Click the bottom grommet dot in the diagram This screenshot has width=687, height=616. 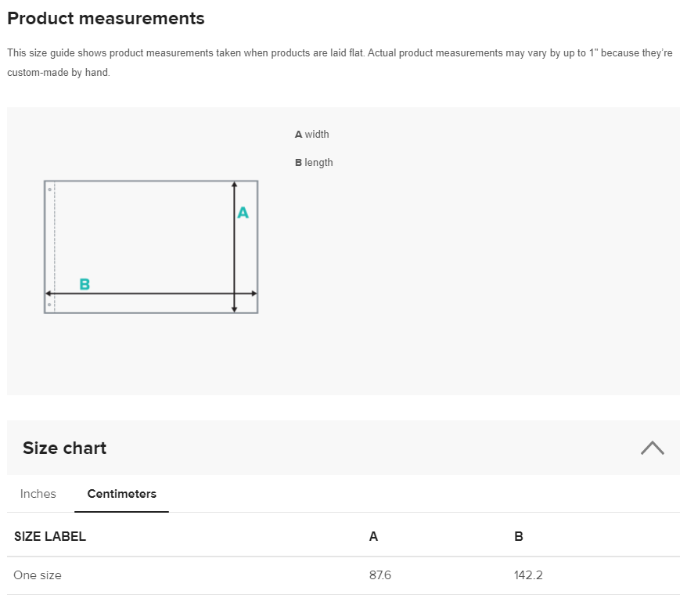(x=49, y=304)
